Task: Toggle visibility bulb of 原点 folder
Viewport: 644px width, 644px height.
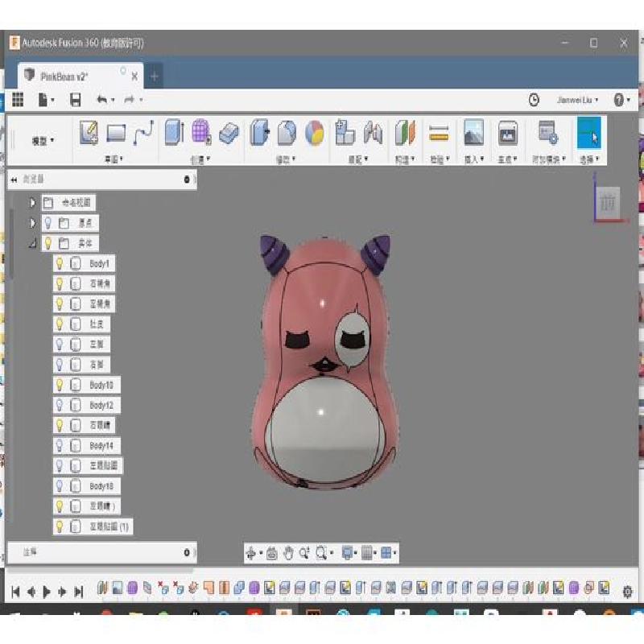Action: coord(48,223)
